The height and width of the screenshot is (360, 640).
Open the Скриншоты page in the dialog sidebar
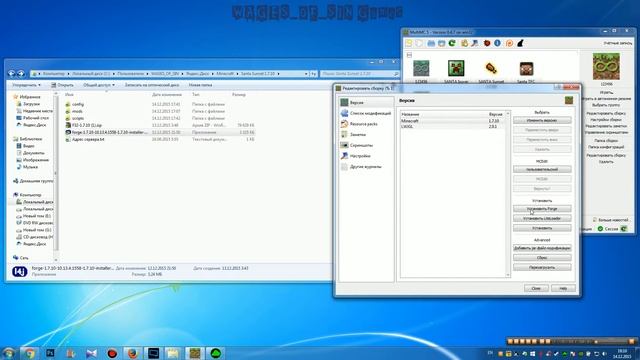pos(366,145)
